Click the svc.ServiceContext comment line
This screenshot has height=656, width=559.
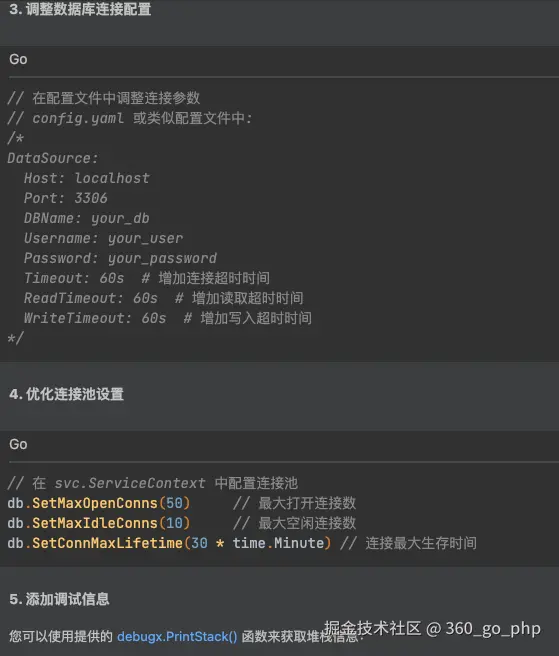point(152,483)
